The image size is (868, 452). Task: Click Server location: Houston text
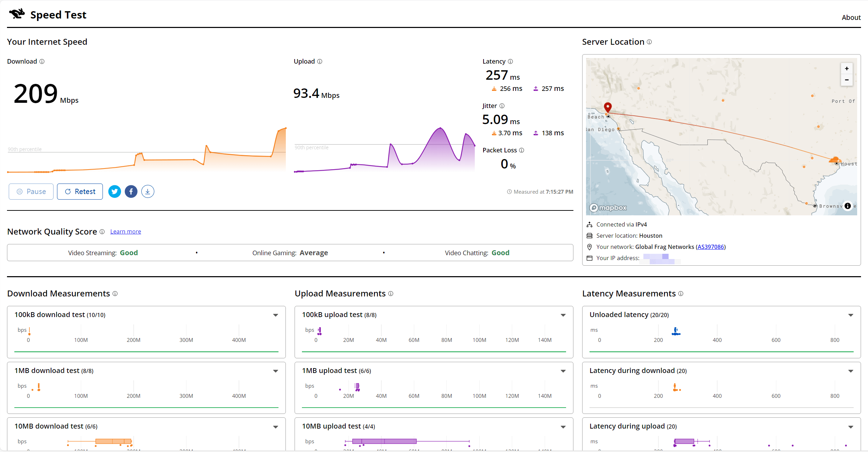click(x=629, y=236)
